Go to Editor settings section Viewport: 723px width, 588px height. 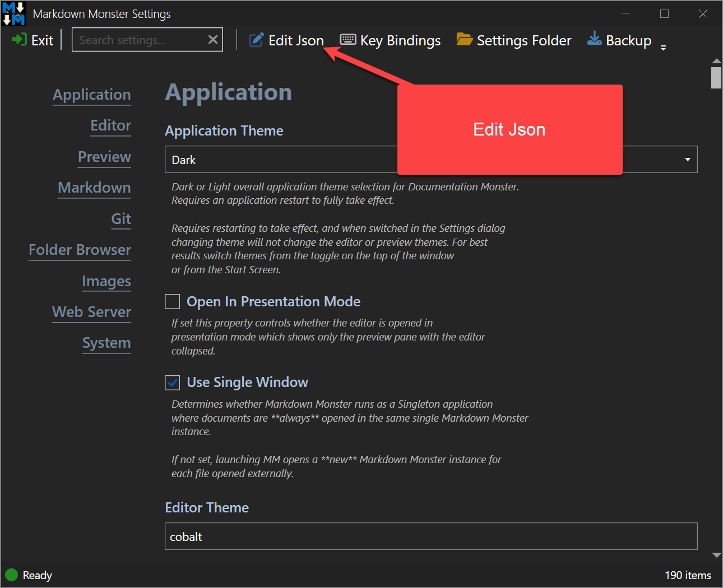111,125
